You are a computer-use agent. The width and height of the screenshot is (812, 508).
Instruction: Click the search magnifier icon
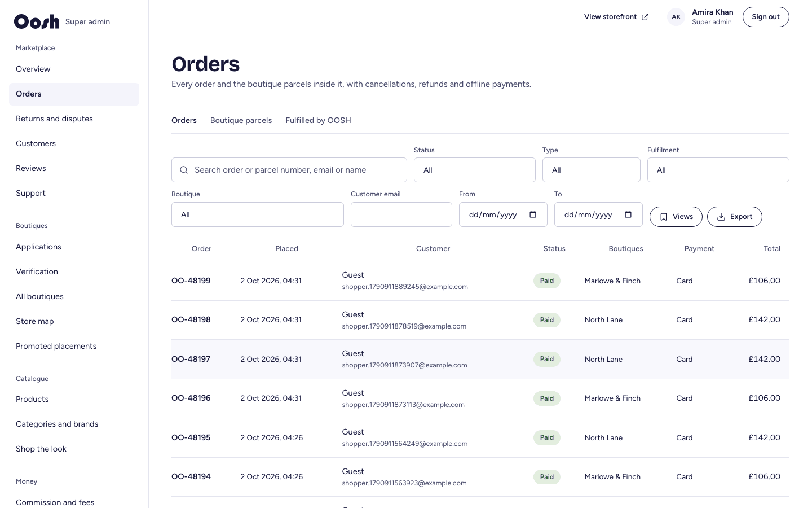click(184, 170)
